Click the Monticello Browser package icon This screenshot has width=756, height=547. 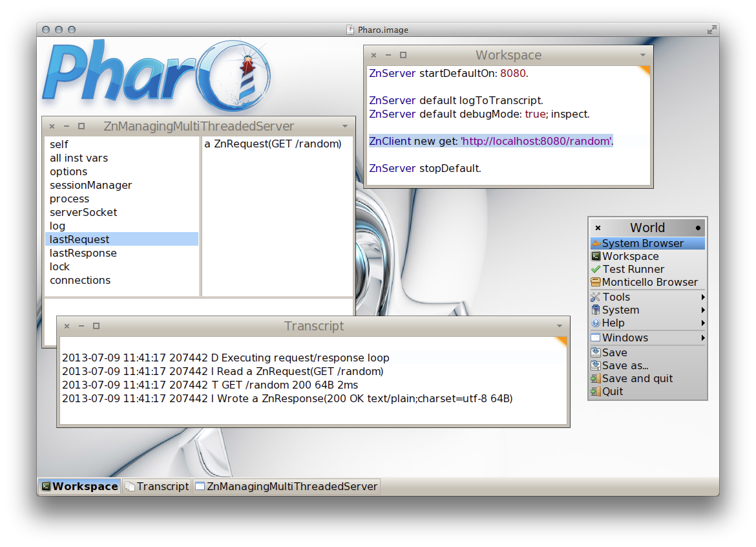coord(596,282)
